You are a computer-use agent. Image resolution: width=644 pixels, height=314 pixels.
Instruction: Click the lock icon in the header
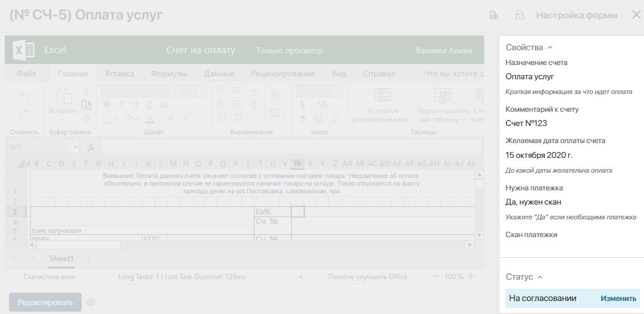pyautogui.click(x=520, y=15)
